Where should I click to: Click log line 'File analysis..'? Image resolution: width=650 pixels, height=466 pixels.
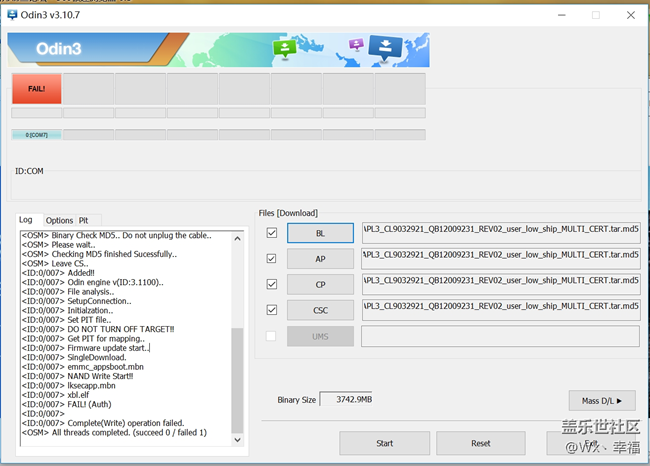[x=90, y=291]
